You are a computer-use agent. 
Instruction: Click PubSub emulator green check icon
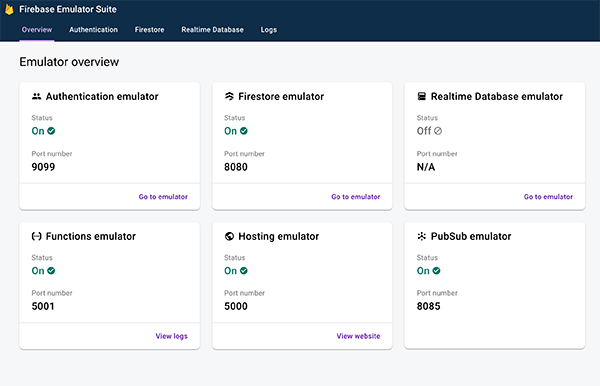436,271
